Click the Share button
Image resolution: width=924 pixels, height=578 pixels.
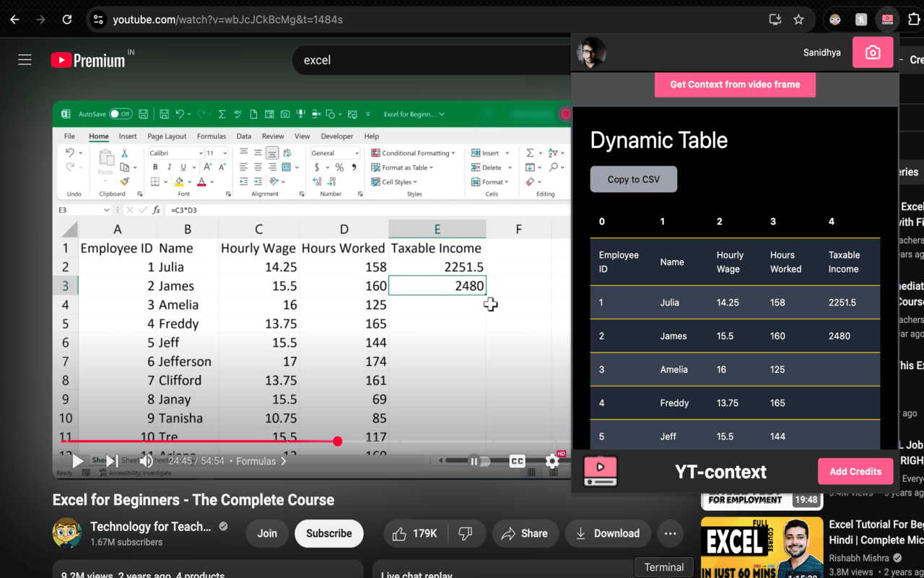coord(526,533)
